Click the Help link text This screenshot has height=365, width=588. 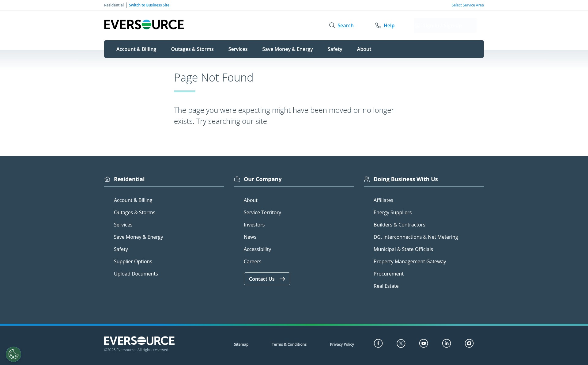pyautogui.click(x=389, y=25)
